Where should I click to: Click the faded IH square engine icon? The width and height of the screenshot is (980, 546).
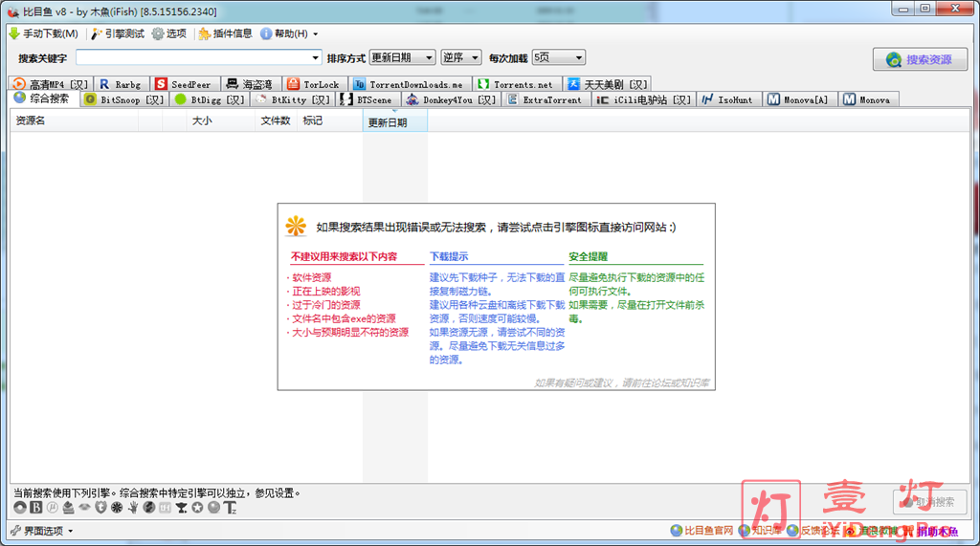tap(165, 508)
